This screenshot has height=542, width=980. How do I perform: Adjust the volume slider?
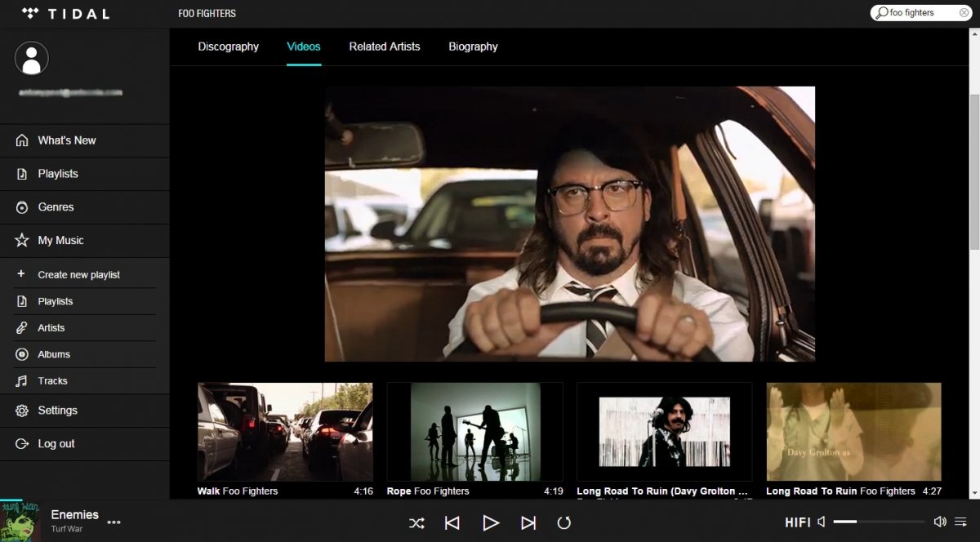click(880, 522)
